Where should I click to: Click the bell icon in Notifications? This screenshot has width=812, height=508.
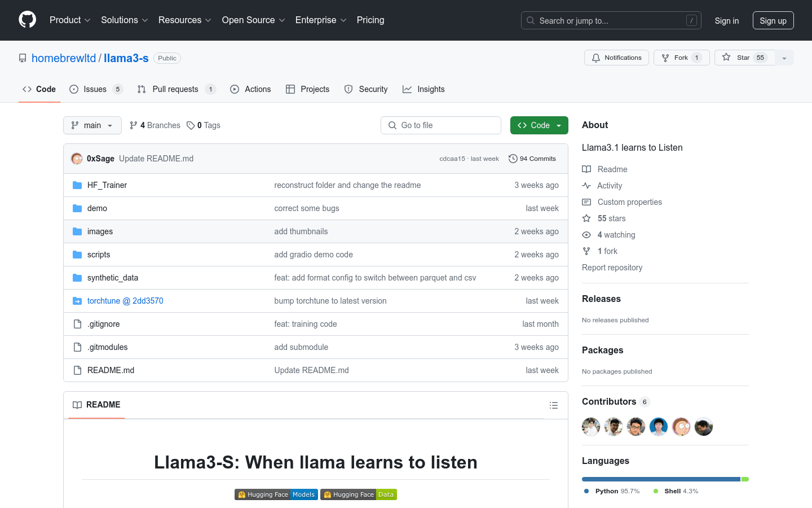(596, 58)
